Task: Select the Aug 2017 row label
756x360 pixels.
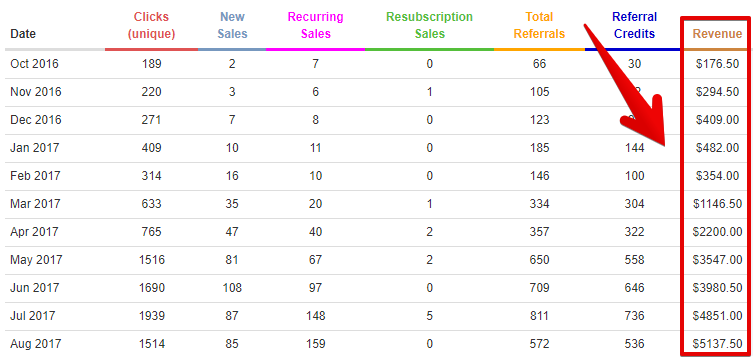Action: pos(36,344)
